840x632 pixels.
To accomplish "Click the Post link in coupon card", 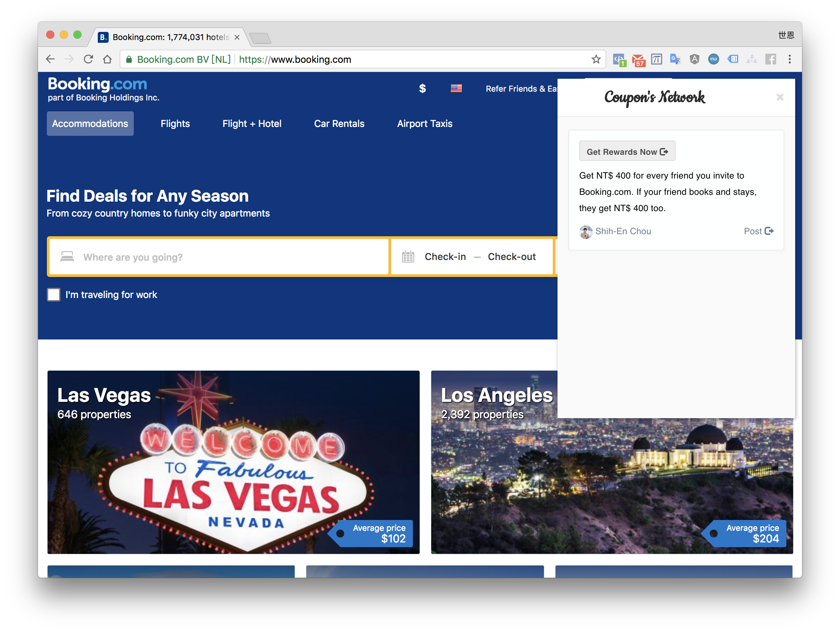I will 759,231.
